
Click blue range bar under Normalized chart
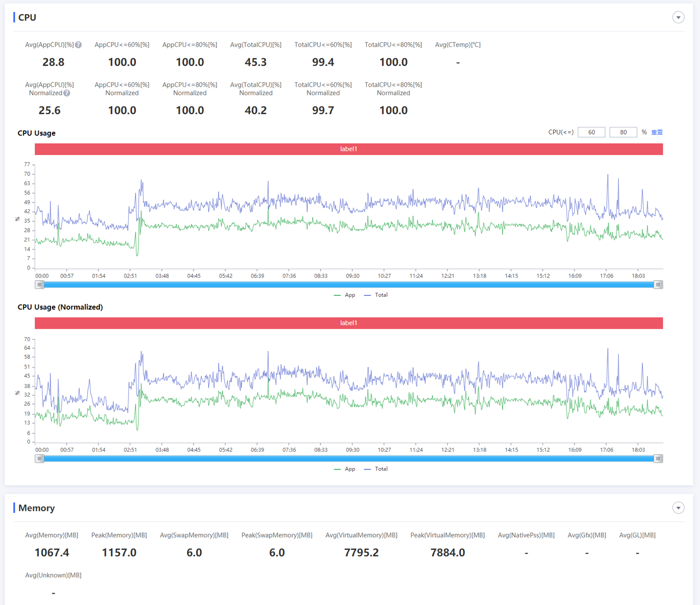[349, 459]
